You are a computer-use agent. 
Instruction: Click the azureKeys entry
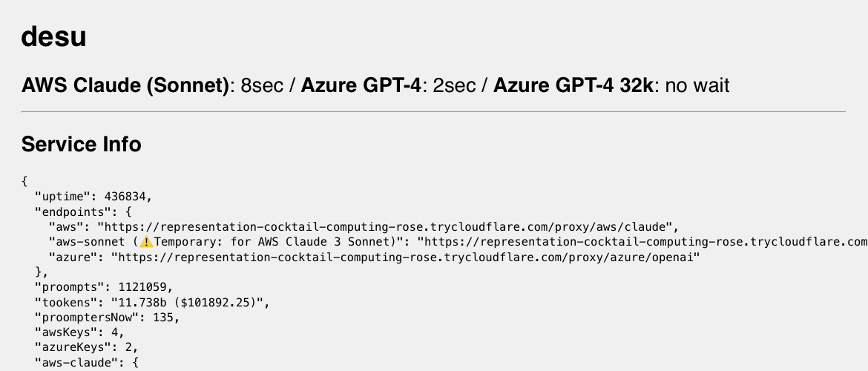pyautogui.click(x=86, y=348)
